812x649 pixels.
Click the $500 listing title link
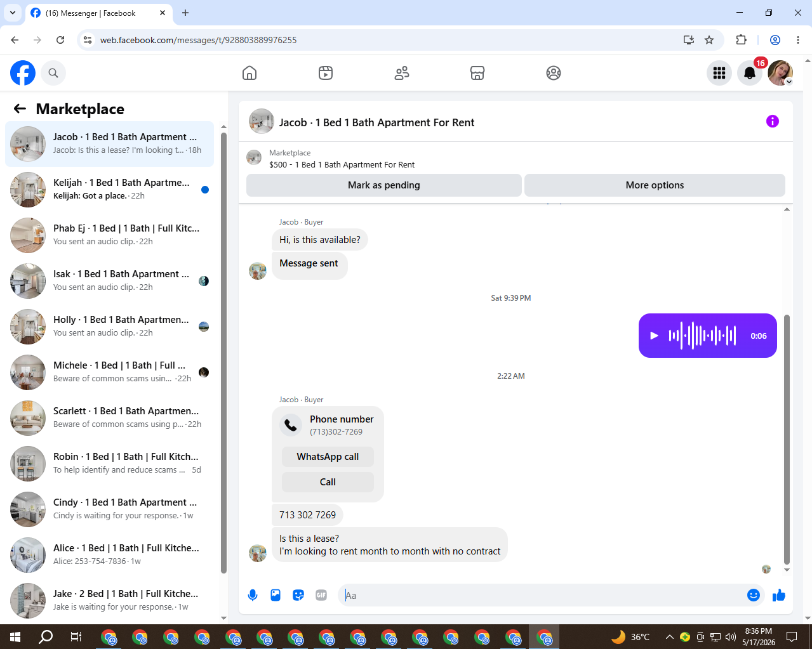coord(342,165)
